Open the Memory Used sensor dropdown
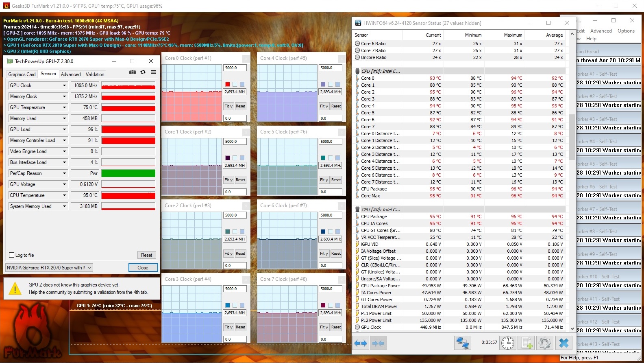The width and height of the screenshot is (644, 363). (x=64, y=118)
